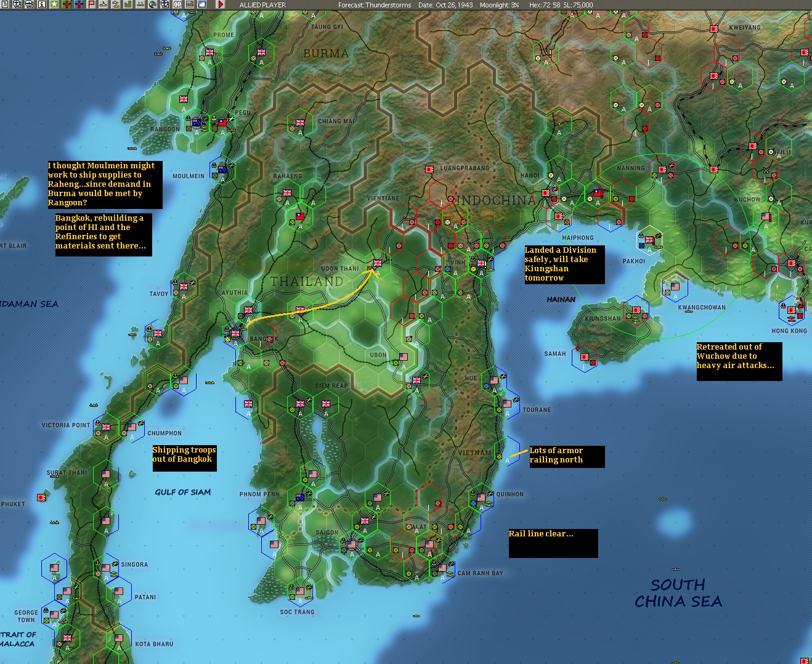The image size is (812, 664).
Task: Click the Date: Oct 26, 1943 text
Action: (445, 5)
